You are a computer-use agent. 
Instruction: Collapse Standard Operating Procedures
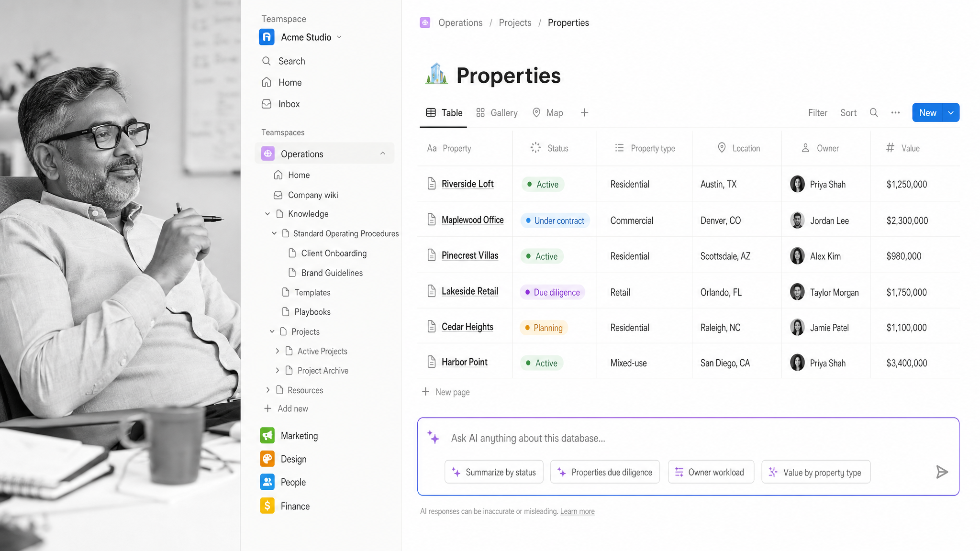274,233
